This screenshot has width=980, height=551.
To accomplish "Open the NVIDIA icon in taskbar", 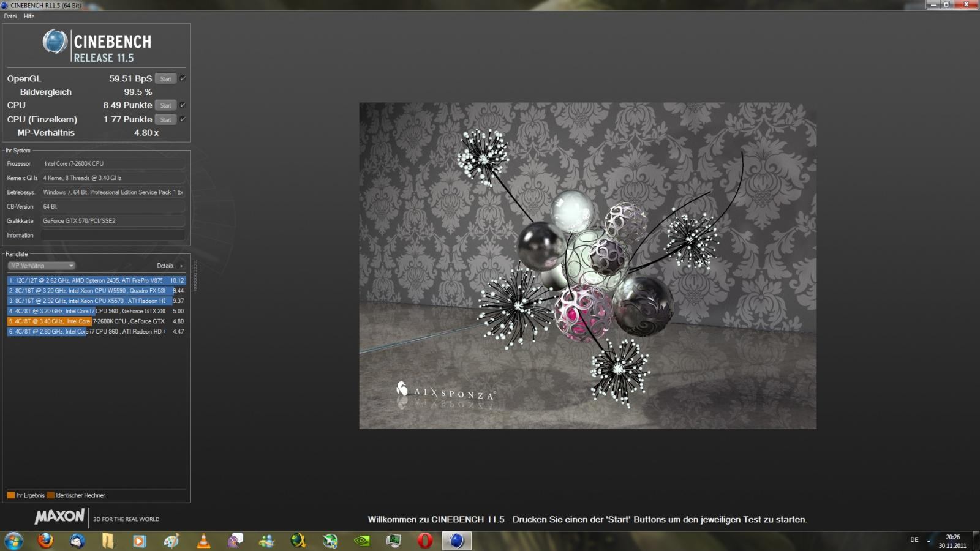I will coord(362,541).
